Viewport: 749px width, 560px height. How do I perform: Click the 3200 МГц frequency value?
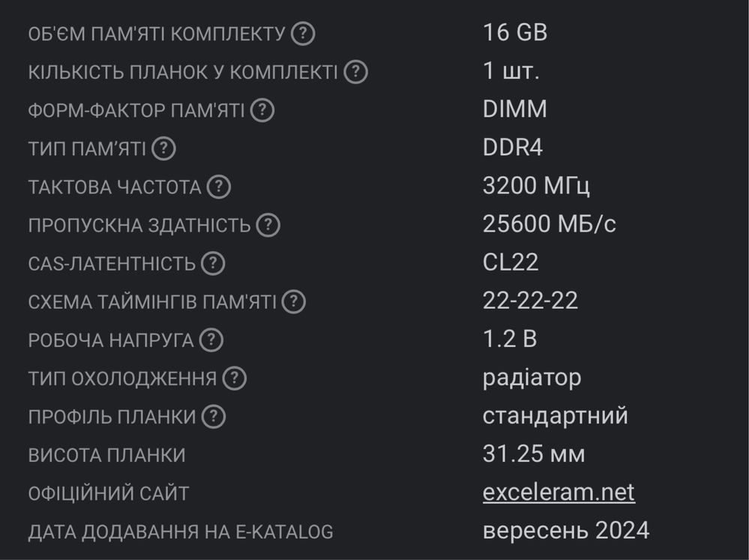coord(536,186)
